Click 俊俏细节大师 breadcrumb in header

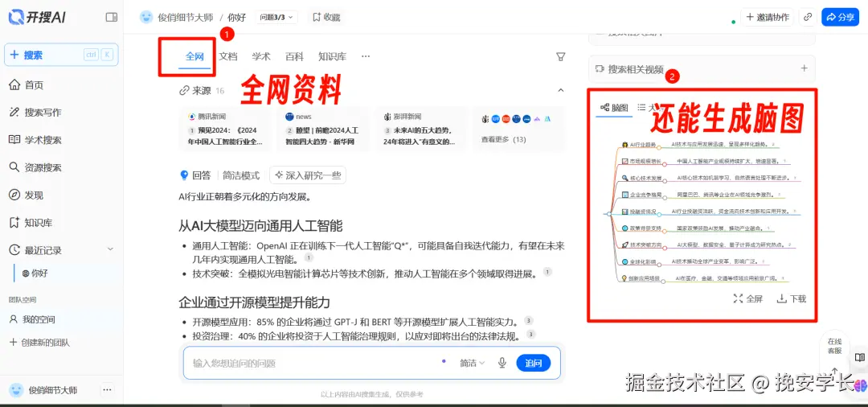pos(186,18)
